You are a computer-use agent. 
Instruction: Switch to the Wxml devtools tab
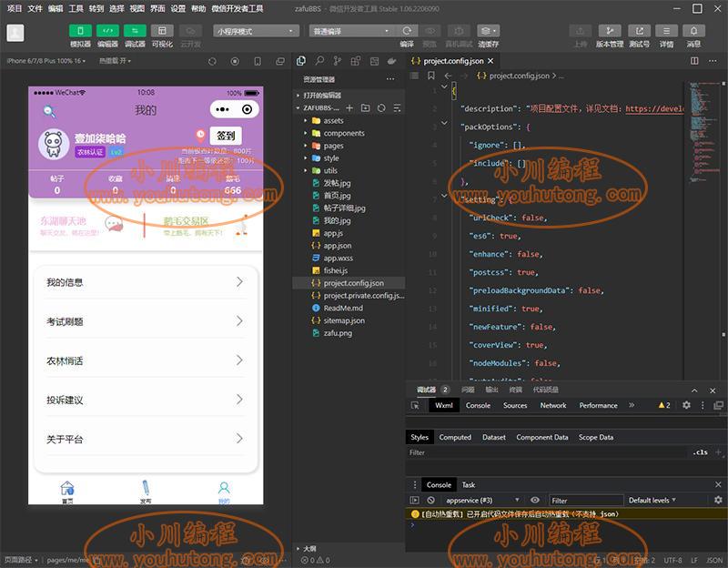[444, 405]
